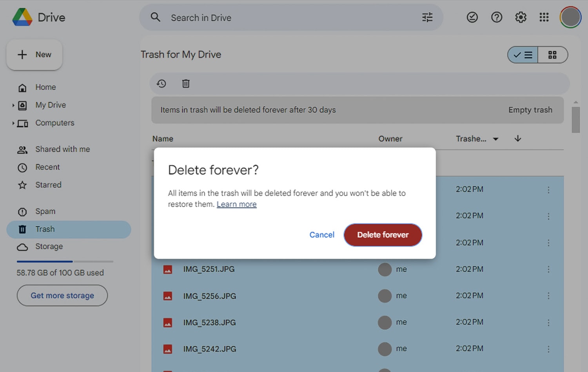The height and width of the screenshot is (372, 588).
Task: Expand the Computers section
Action: pos(13,123)
